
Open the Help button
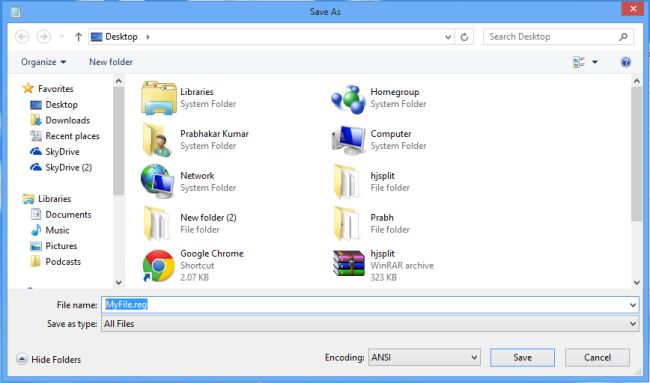click(x=626, y=62)
